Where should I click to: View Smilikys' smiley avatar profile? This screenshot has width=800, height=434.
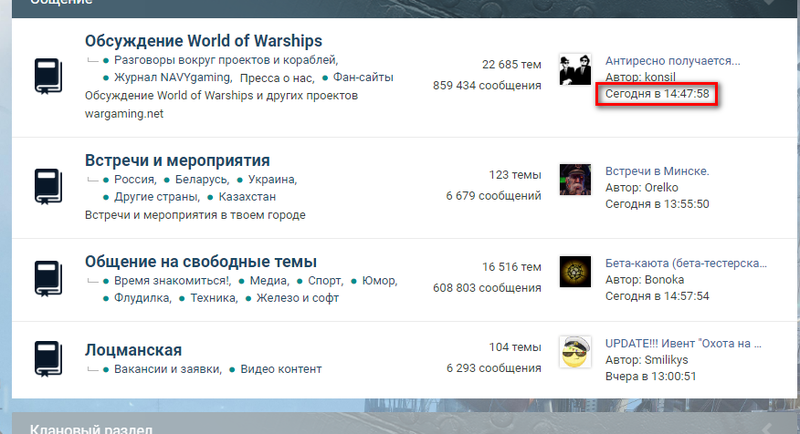click(x=575, y=352)
